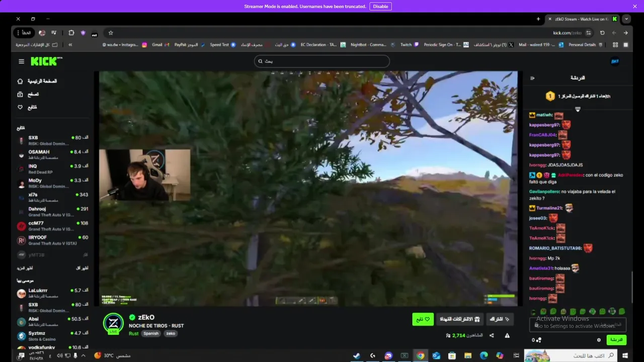This screenshot has width=644, height=362.
Task: Open Syztmz Slots & Casino channel
Action: pyautogui.click(x=53, y=336)
